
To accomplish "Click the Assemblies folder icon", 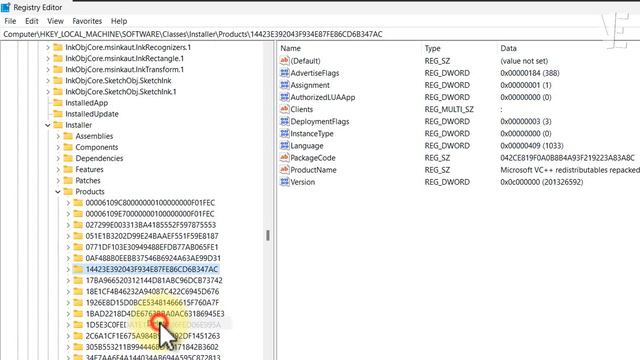I will 68,136.
